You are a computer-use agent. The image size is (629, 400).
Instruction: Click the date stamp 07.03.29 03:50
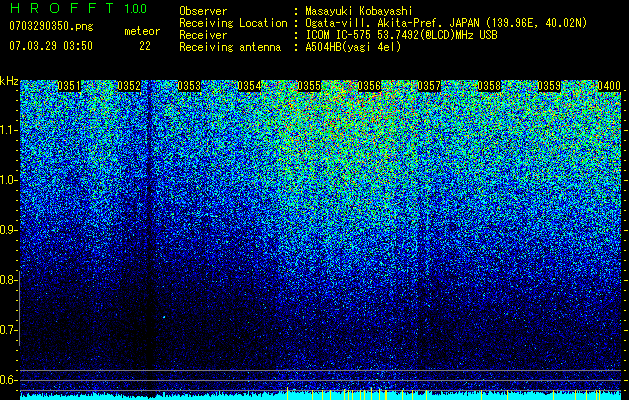pos(51,46)
